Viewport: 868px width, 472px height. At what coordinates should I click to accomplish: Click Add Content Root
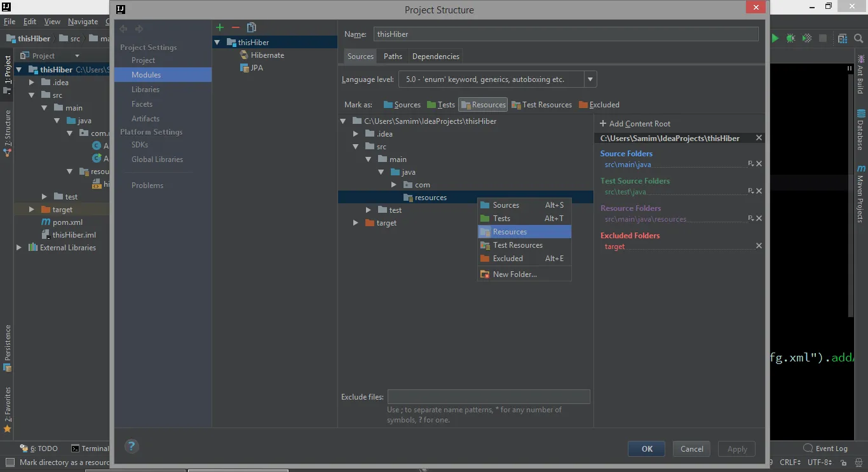coord(635,124)
